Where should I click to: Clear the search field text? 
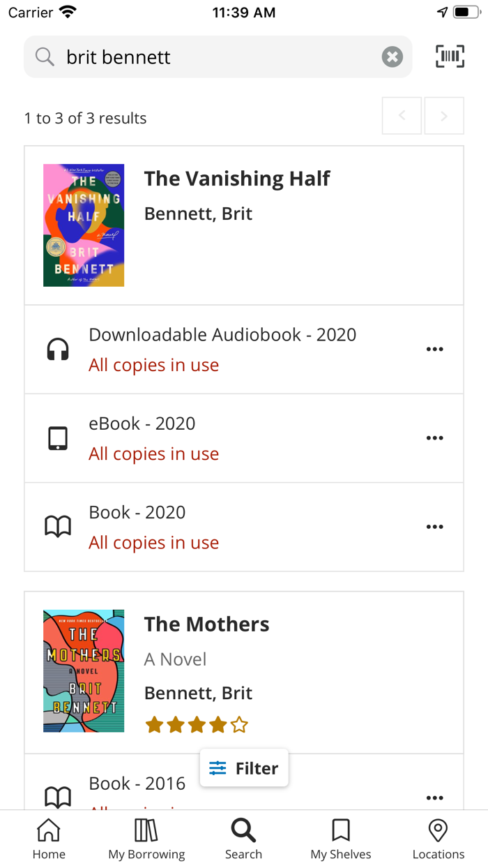click(x=392, y=57)
